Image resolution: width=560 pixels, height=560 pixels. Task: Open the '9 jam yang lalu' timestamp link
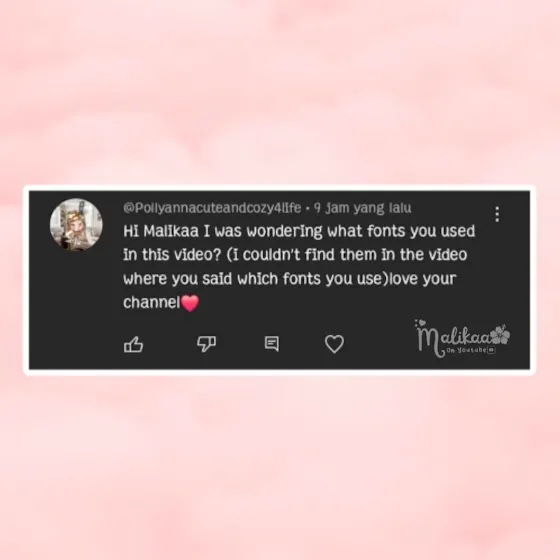point(362,208)
